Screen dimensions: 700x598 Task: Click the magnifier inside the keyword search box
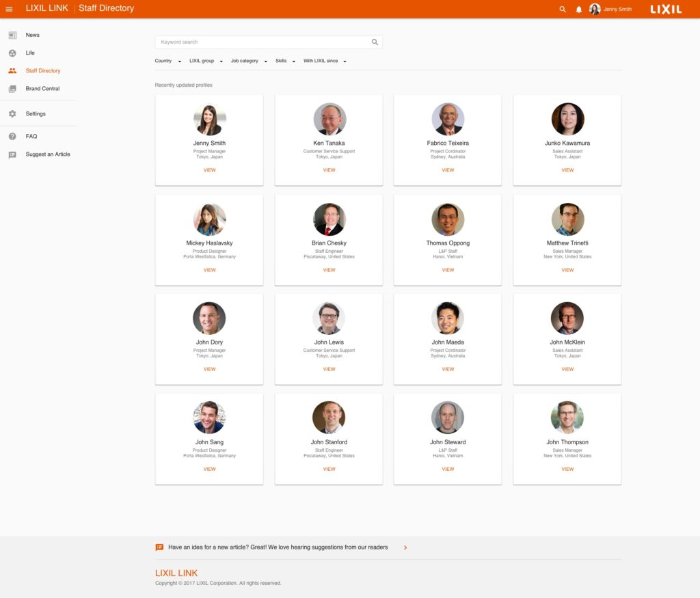tap(375, 42)
